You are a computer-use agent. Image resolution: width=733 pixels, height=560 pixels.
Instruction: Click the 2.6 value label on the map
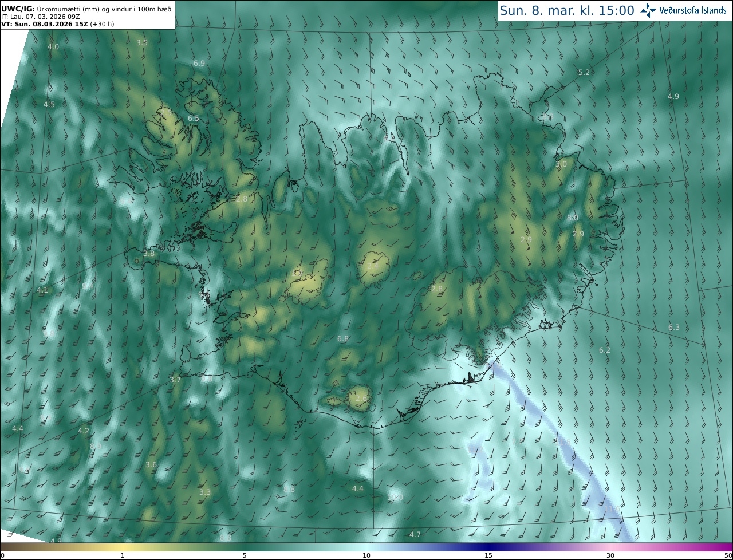(x=361, y=398)
